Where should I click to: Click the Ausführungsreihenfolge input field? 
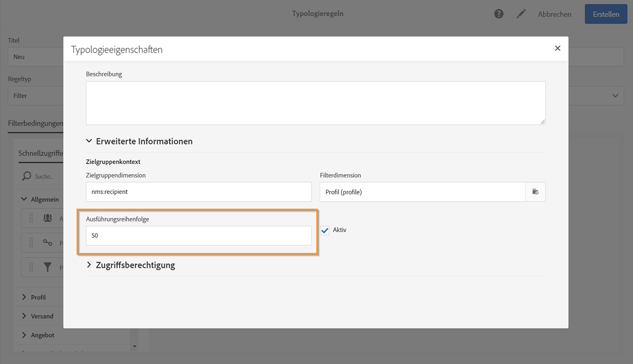click(198, 236)
